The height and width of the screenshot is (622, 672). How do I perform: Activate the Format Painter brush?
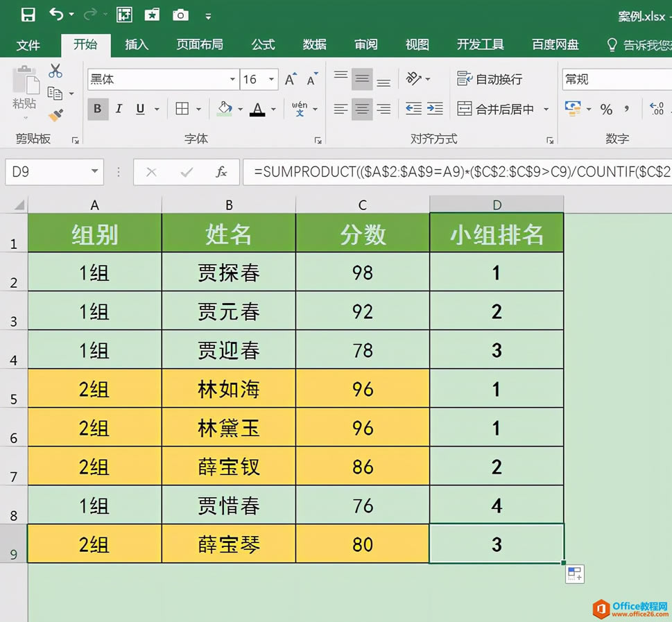coord(55,115)
